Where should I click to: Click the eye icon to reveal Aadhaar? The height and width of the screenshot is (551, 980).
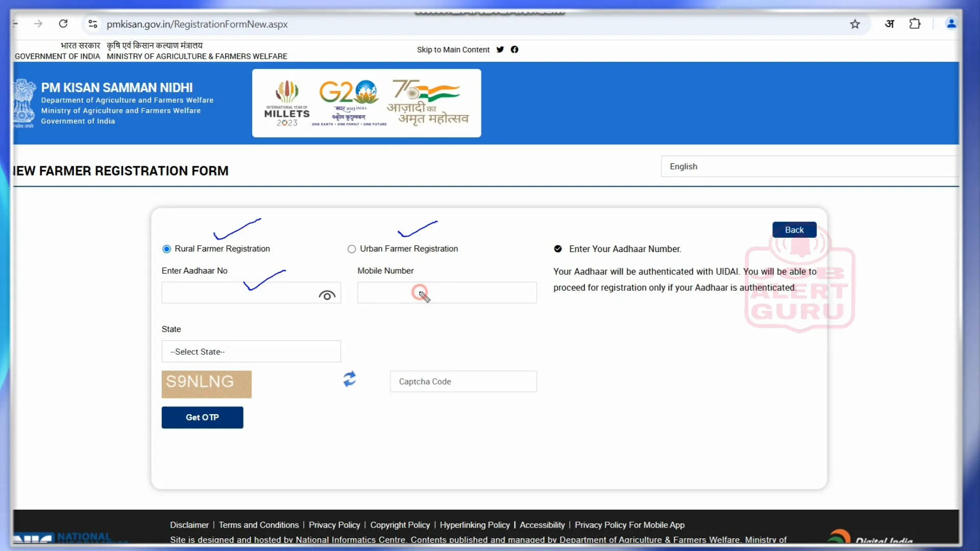(327, 294)
